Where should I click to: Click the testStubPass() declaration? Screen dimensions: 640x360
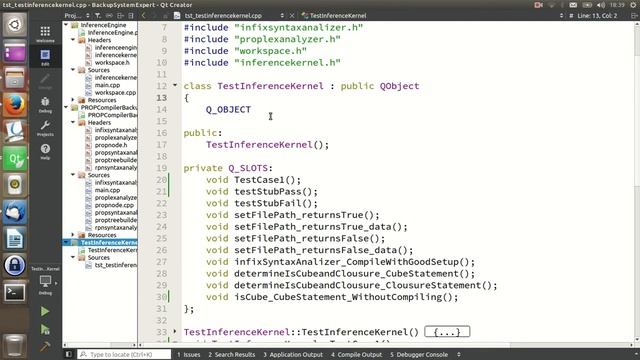click(x=262, y=191)
